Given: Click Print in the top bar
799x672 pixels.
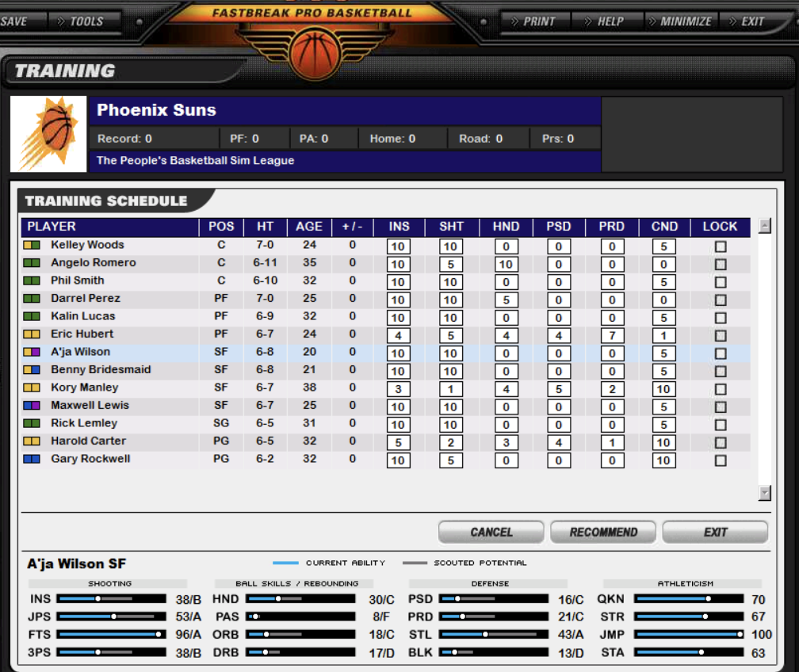Looking at the screenshot, I should [533, 21].
